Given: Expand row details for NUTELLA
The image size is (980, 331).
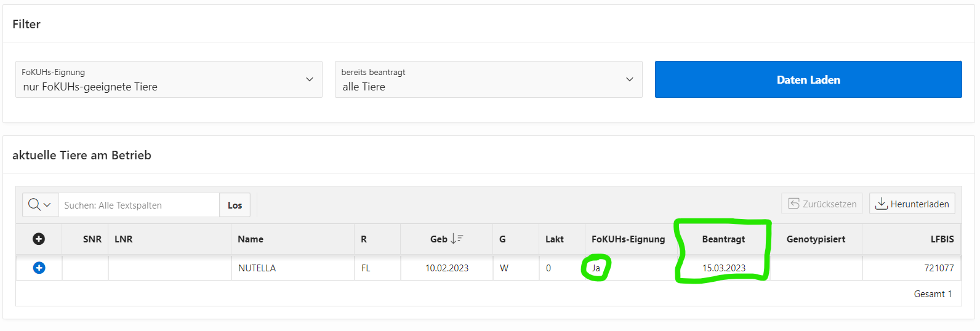Looking at the screenshot, I should pos(39,268).
